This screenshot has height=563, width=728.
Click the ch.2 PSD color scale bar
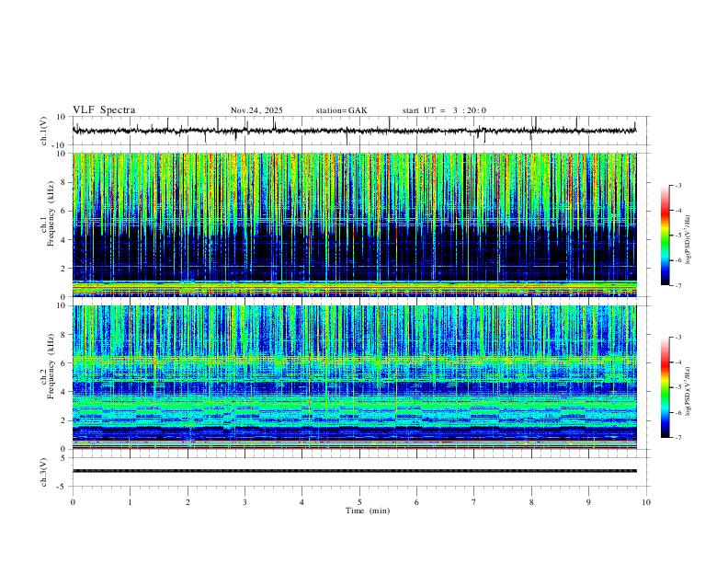665,387
